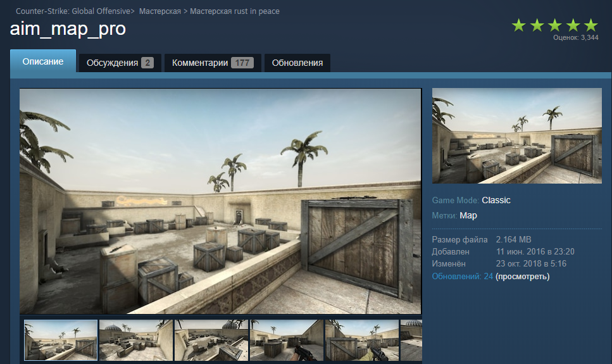The height and width of the screenshot is (364, 612).
Task: Open the Counter-Strike: Global Offensive breadcrumb link
Action: pos(73,11)
